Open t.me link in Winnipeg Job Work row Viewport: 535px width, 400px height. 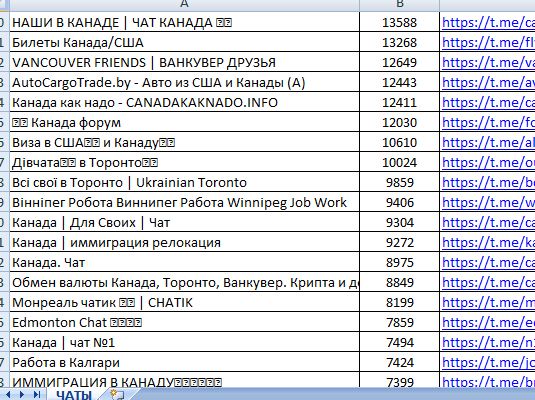point(488,202)
